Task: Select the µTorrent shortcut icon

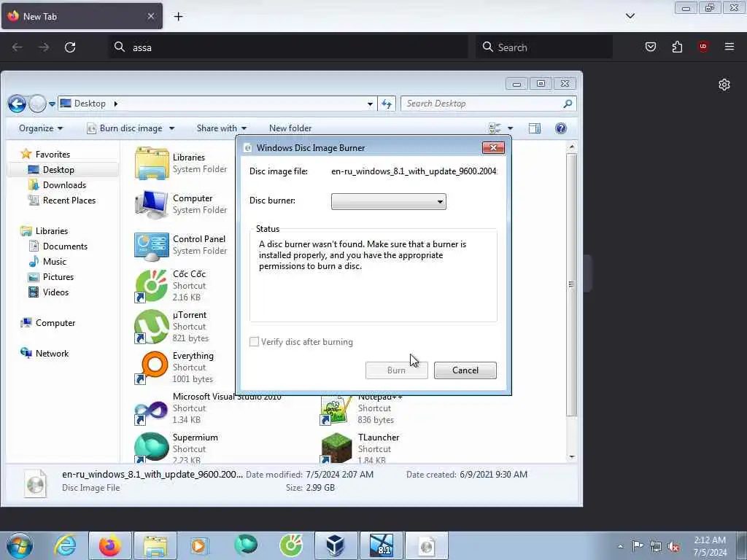Action: point(152,327)
